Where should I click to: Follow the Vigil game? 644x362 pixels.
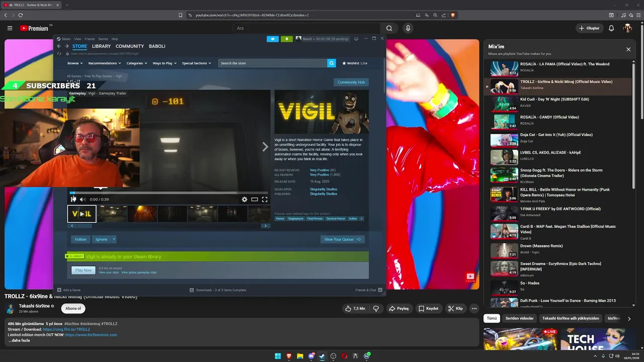(80, 239)
